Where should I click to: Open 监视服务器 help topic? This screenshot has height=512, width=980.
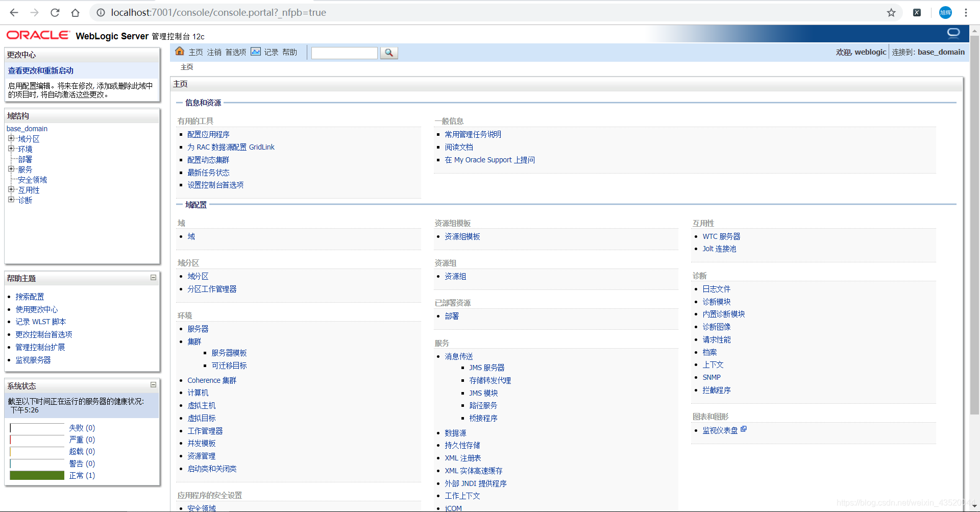[x=33, y=360]
